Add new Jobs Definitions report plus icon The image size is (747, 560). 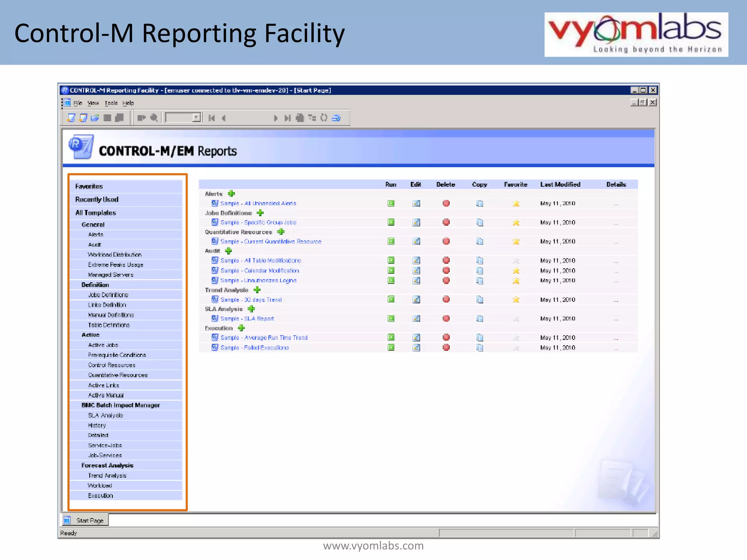coord(260,213)
